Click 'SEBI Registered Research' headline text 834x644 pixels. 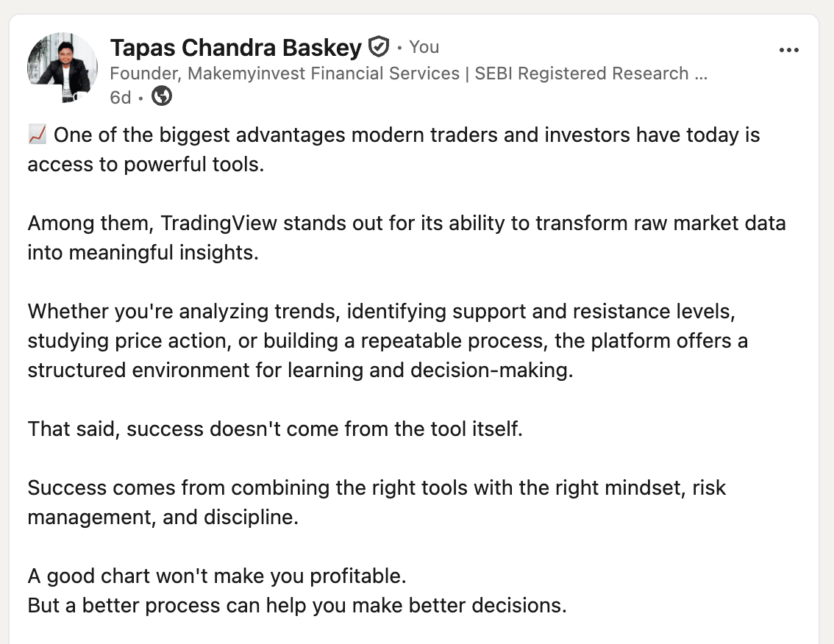(x=581, y=73)
